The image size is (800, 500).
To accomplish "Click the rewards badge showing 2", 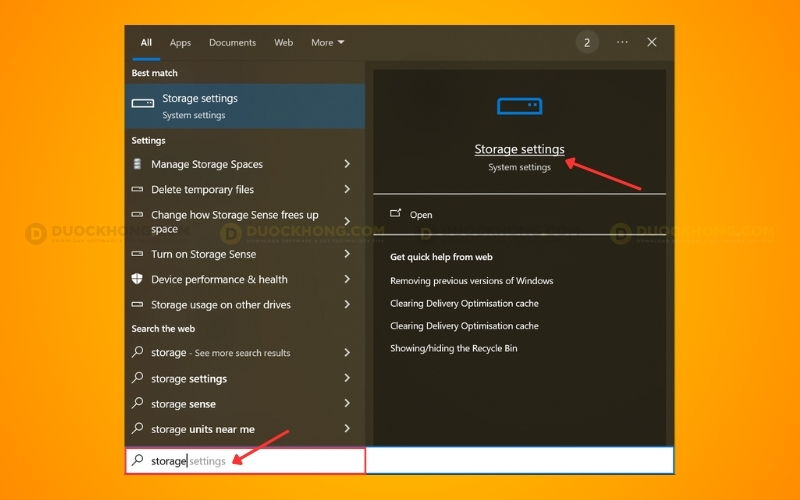I will (586, 42).
